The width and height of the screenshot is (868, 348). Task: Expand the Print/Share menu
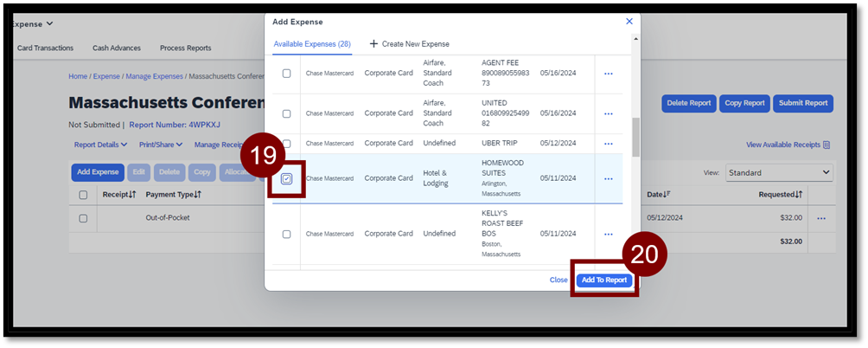tap(162, 145)
